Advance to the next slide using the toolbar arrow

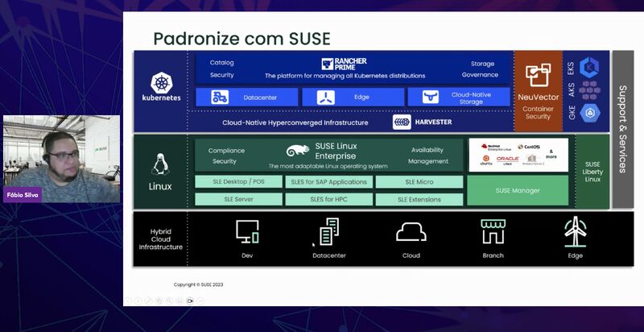coord(138,301)
